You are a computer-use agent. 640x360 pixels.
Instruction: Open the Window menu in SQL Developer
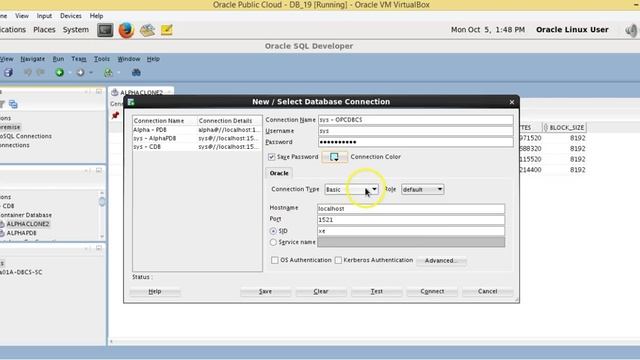[129, 59]
